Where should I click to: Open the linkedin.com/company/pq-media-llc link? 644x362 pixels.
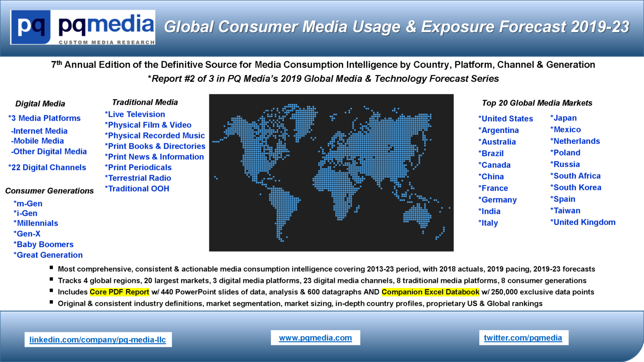click(97, 340)
